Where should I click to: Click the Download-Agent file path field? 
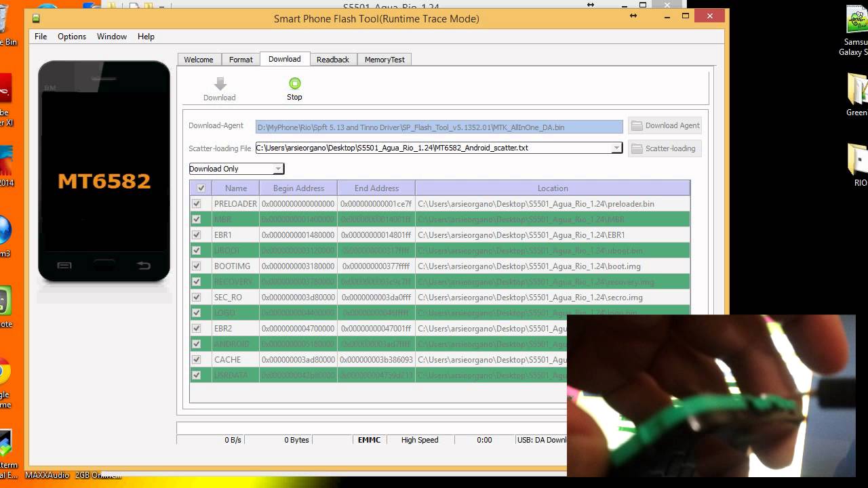[439, 127]
